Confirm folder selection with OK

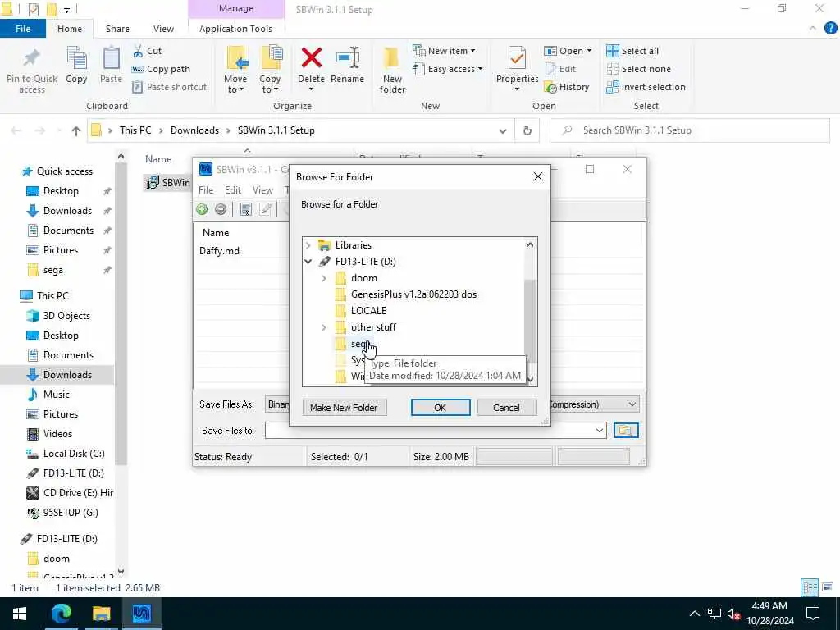click(441, 408)
